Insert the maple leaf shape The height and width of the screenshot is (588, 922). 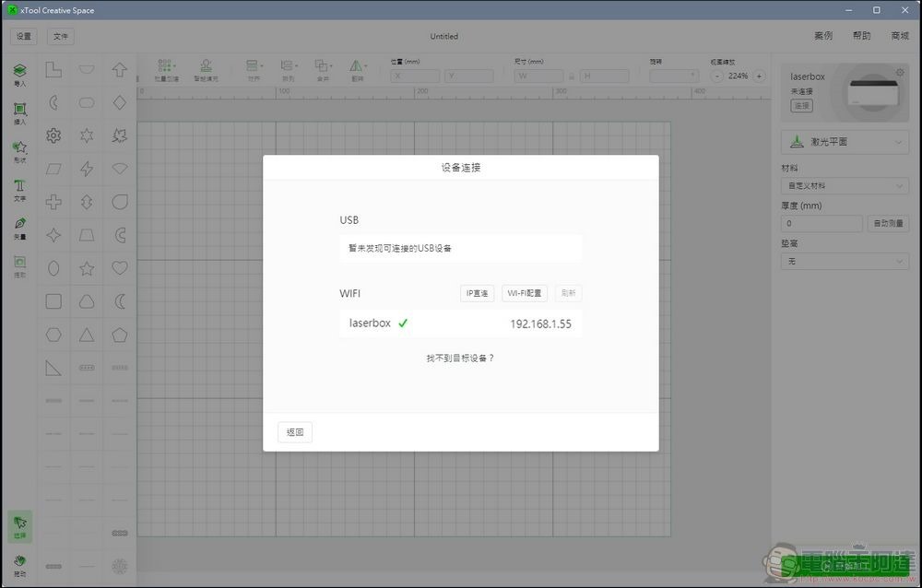click(119, 135)
